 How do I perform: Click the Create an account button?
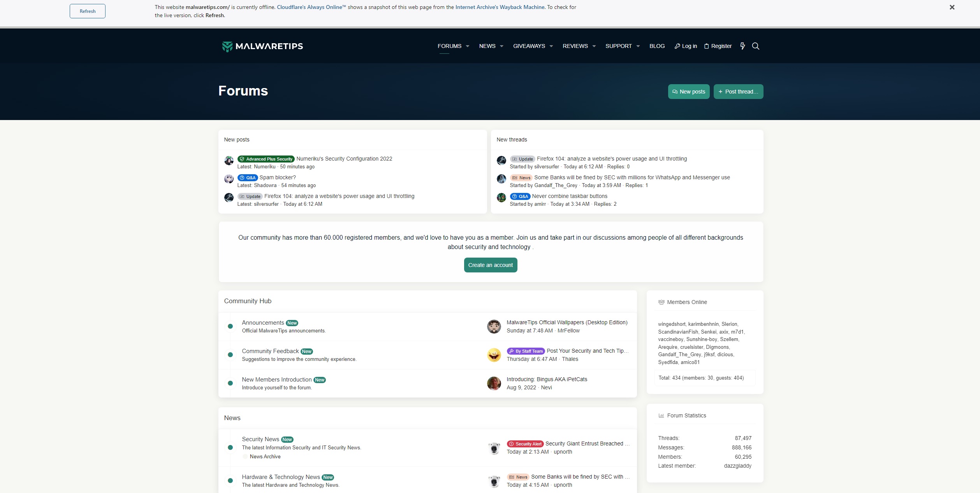490,265
